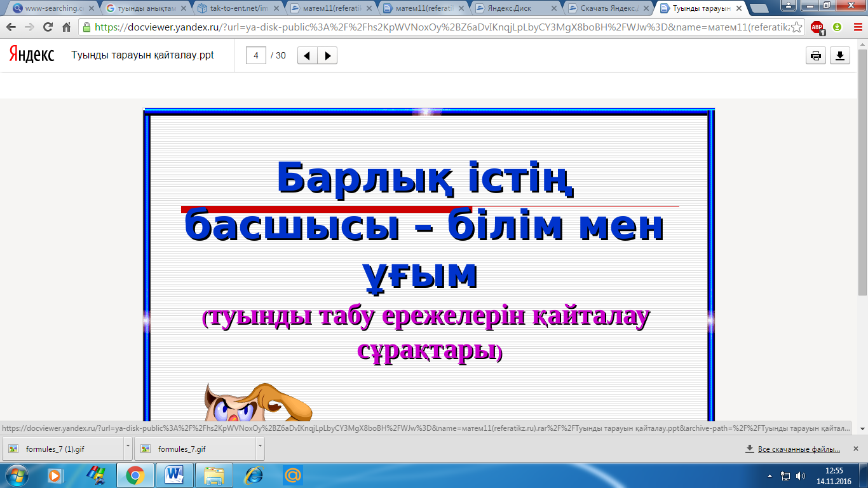Open the Mail.Ru Agent taskbar icon
The width and height of the screenshot is (868, 488).
pyautogui.click(x=293, y=475)
